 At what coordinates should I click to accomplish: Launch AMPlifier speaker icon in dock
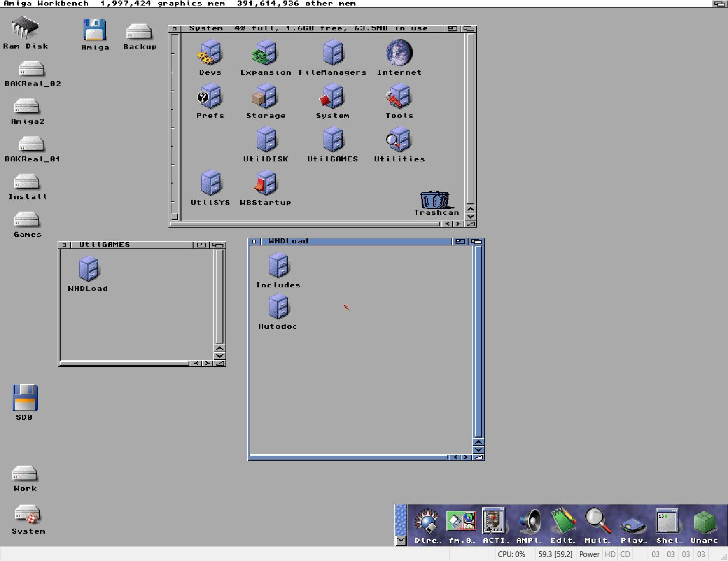529,522
